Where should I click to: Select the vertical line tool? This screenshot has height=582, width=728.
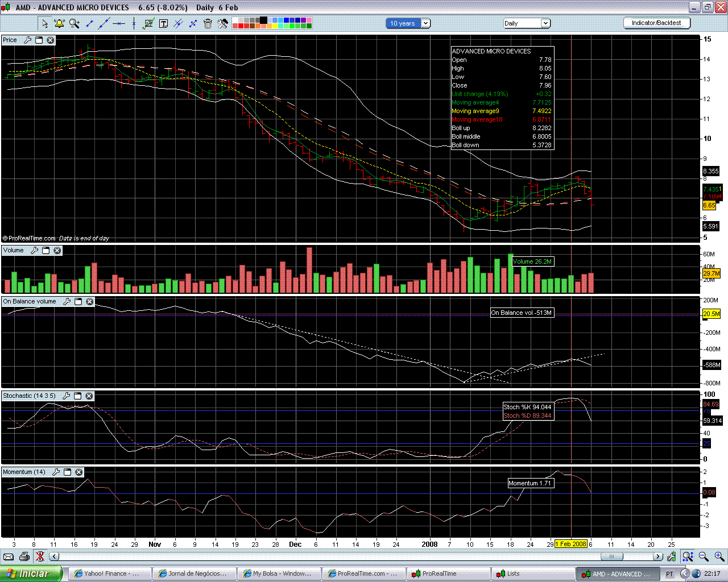coord(134,23)
